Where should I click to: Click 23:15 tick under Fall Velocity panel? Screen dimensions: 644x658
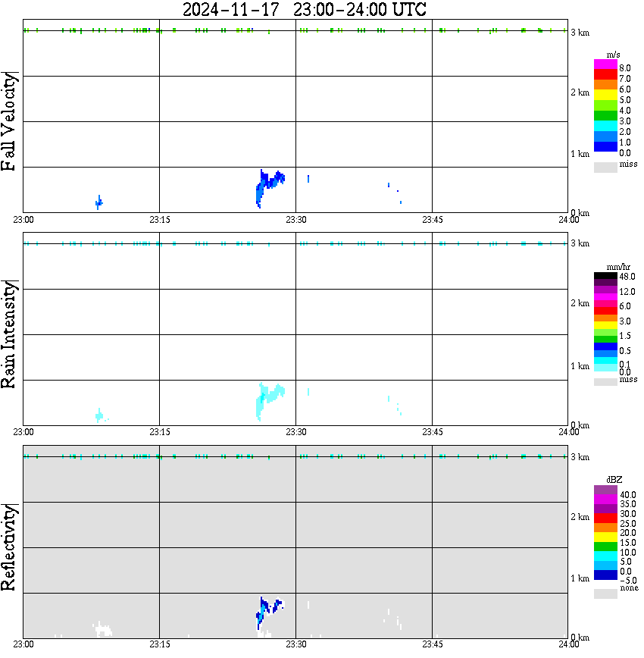(x=160, y=220)
